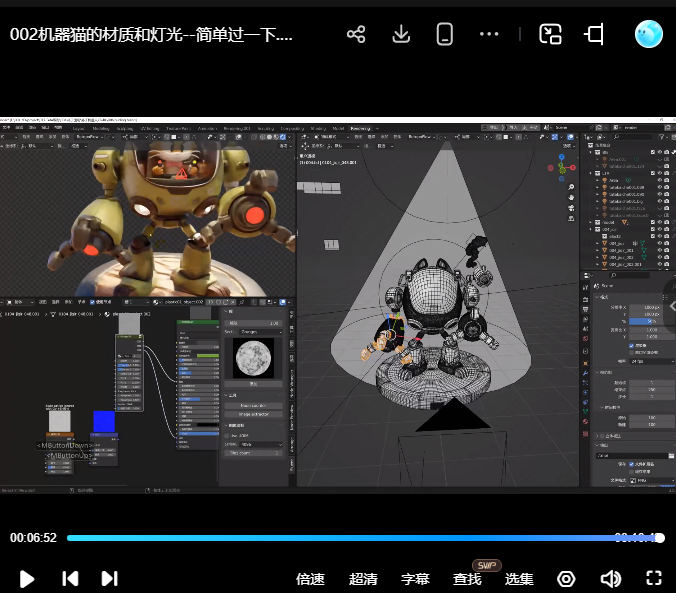Enter fullscreen mode
Image resolution: width=676 pixels, height=593 pixels.
[654, 578]
